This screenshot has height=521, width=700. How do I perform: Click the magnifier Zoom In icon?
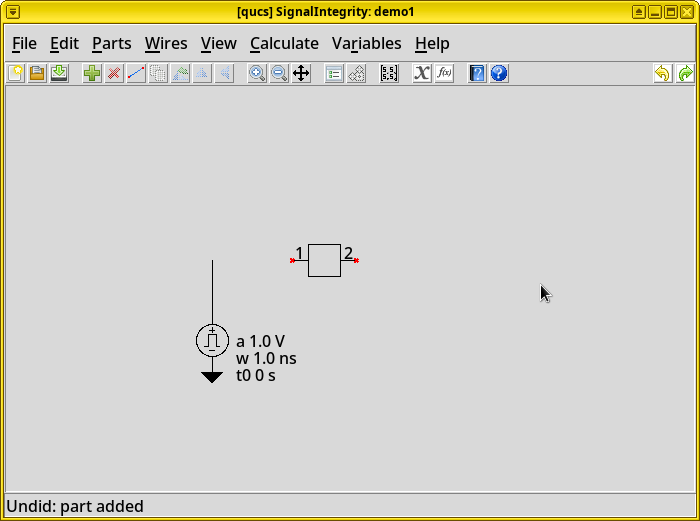tap(257, 73)
